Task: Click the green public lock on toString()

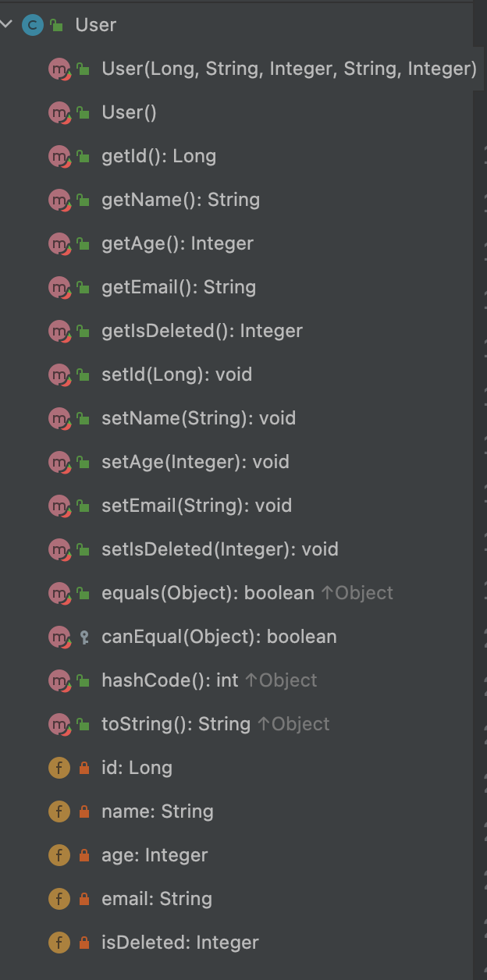Action: coord(84,724)
